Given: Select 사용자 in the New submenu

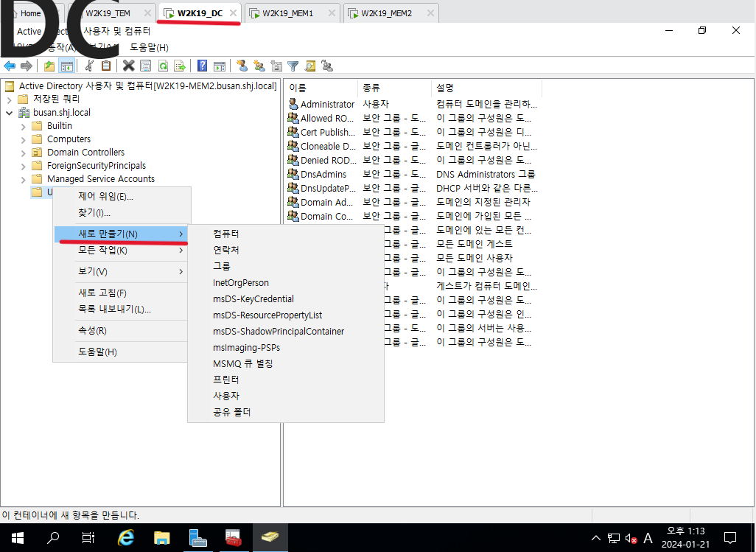Looking at the screenshot, I should [x=285, y=396].
